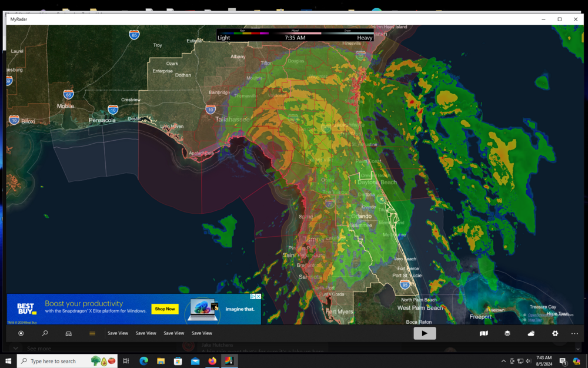Open the notification center icon

563,362
